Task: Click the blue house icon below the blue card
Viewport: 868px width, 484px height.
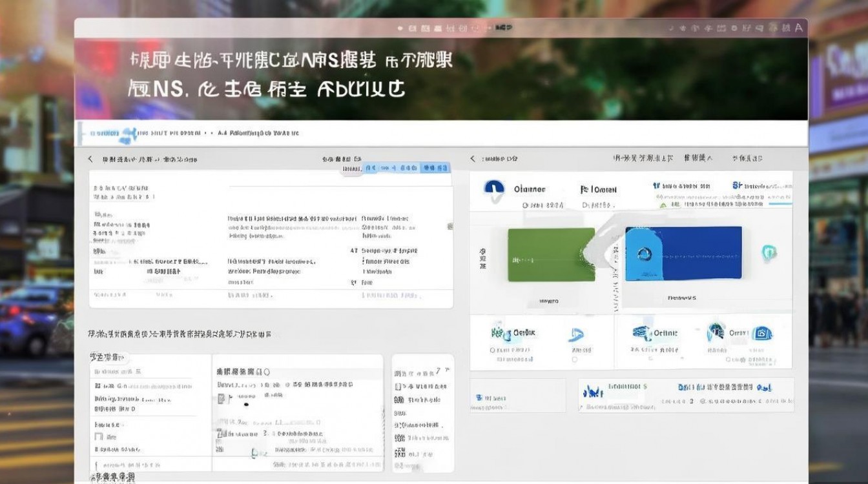Action: click(763, 334)
